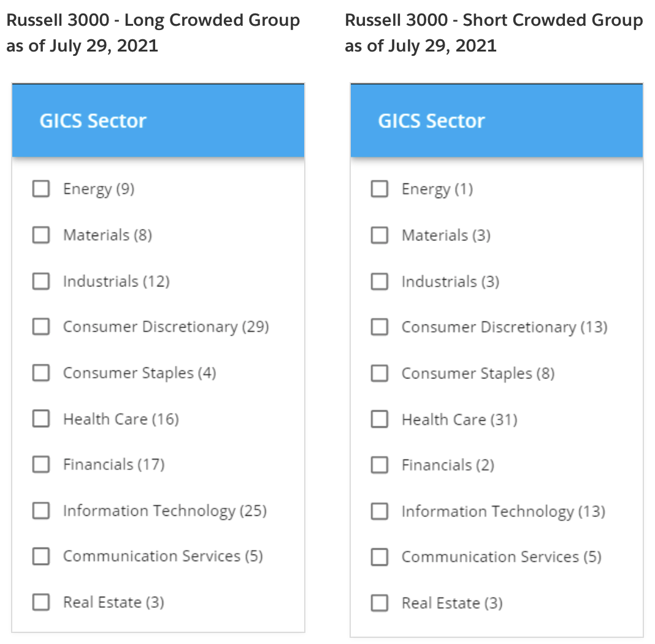Tick Communication Services checkbox in long group

point(41,556)
